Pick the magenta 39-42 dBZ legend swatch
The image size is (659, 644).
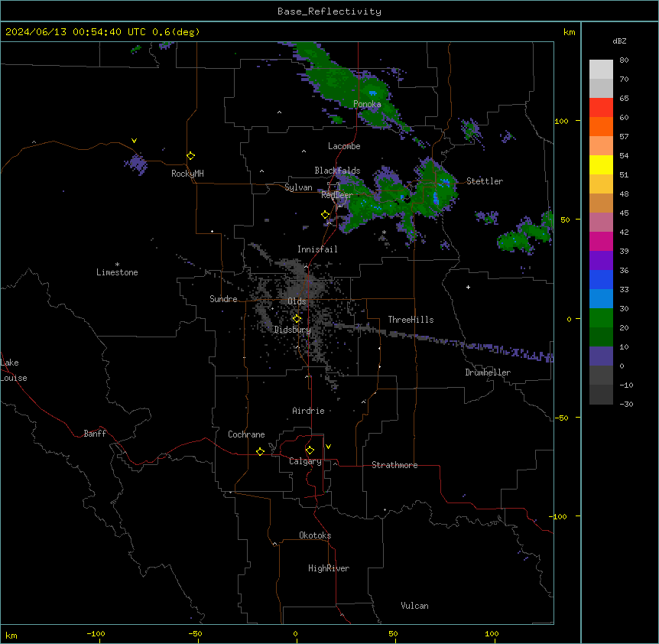pyautogui.click(x=601, y=241)
